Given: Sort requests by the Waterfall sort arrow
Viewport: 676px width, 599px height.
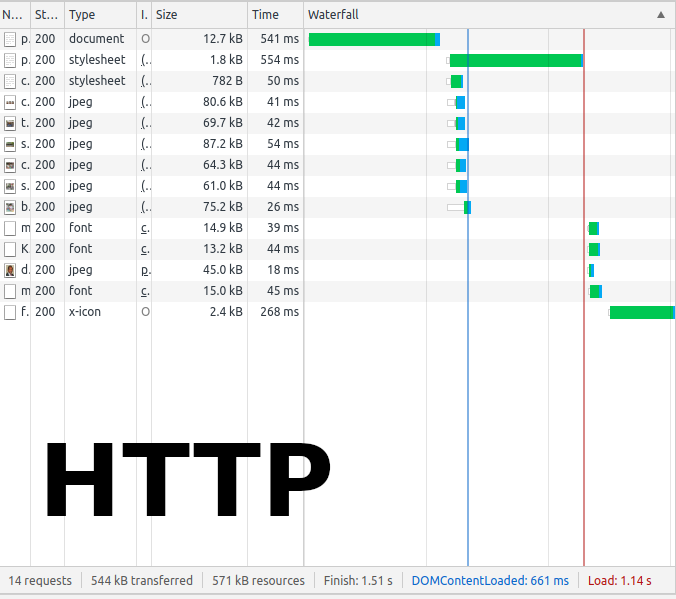Looking at the screenshot, I should tap(660, 15).
